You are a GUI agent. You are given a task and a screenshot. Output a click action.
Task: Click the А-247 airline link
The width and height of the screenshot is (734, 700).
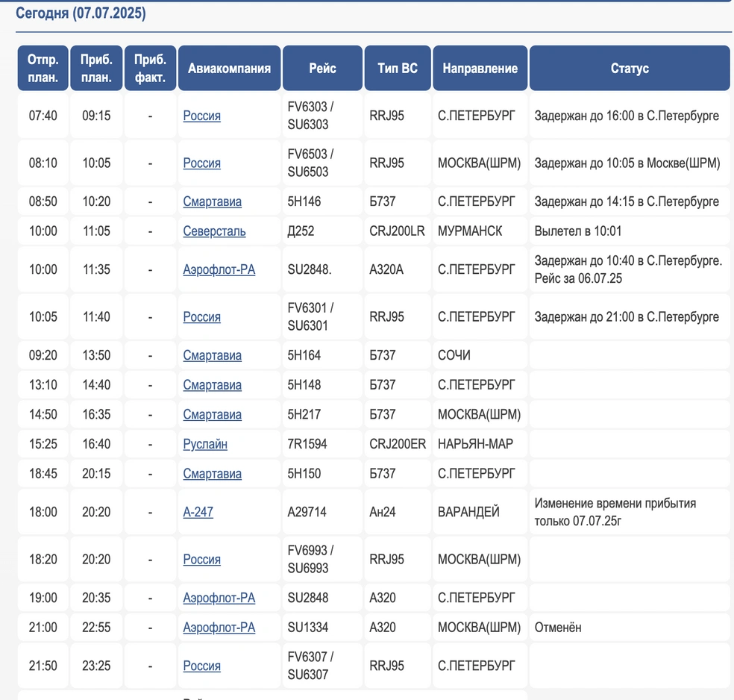[x=198, y=512]
